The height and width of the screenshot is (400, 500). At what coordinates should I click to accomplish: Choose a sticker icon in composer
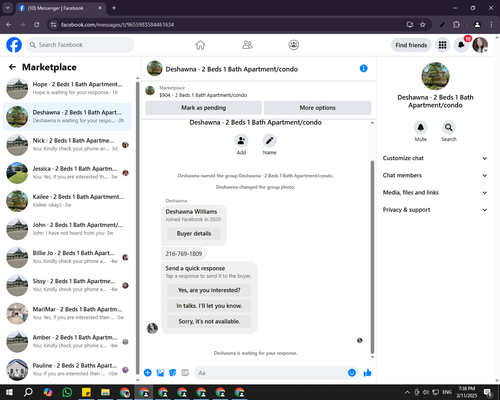[x=173, y=373]
